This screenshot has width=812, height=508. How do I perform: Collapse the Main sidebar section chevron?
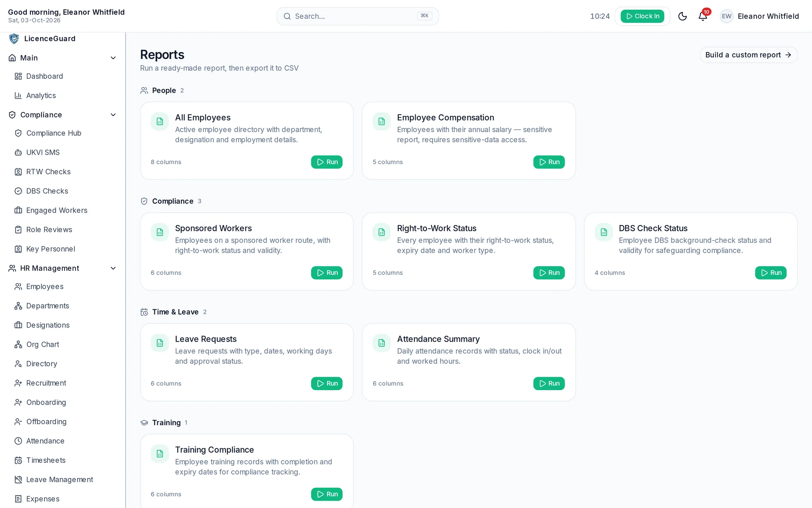pyautogui.click(x=113, y=58)
